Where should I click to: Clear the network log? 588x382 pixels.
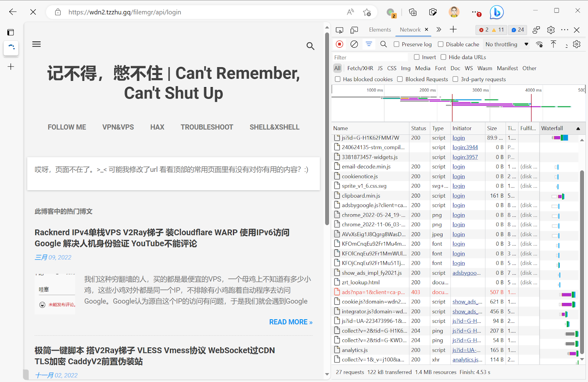click(x=354, y=44)
